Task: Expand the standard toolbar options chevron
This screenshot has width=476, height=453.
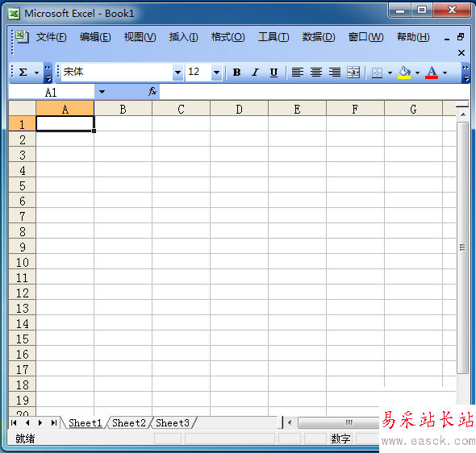Action: point(48,73)
